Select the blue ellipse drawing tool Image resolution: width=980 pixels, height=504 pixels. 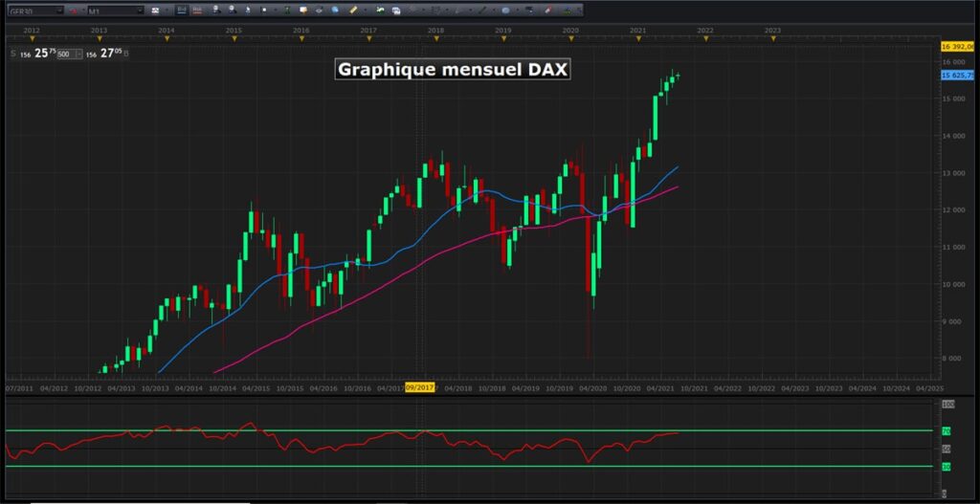pyautogui.click(x=505, y=11)
